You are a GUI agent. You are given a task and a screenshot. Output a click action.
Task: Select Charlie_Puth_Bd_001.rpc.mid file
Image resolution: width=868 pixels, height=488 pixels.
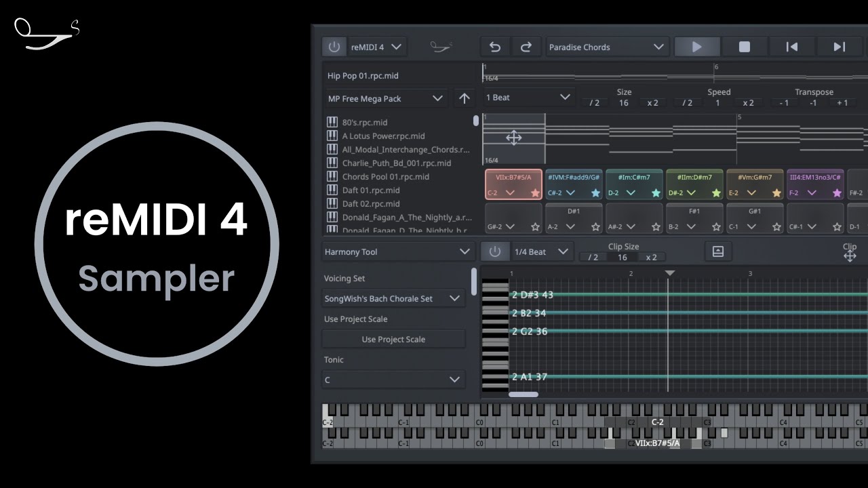398,163
